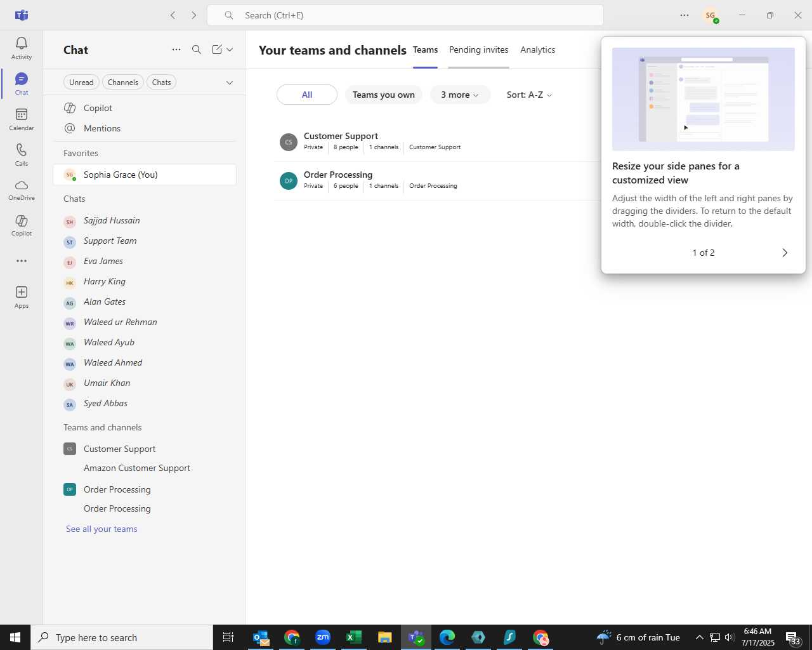Open more apps ellipsis in sidebar
The image size is (812, 650).
click(x=21, y=261)
